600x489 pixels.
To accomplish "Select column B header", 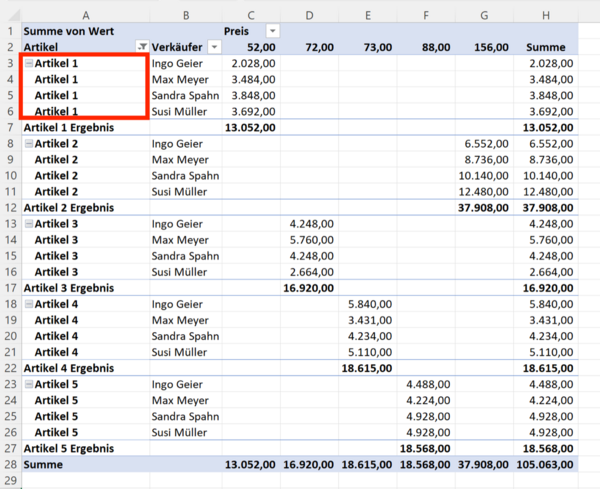I will (186, 15).
